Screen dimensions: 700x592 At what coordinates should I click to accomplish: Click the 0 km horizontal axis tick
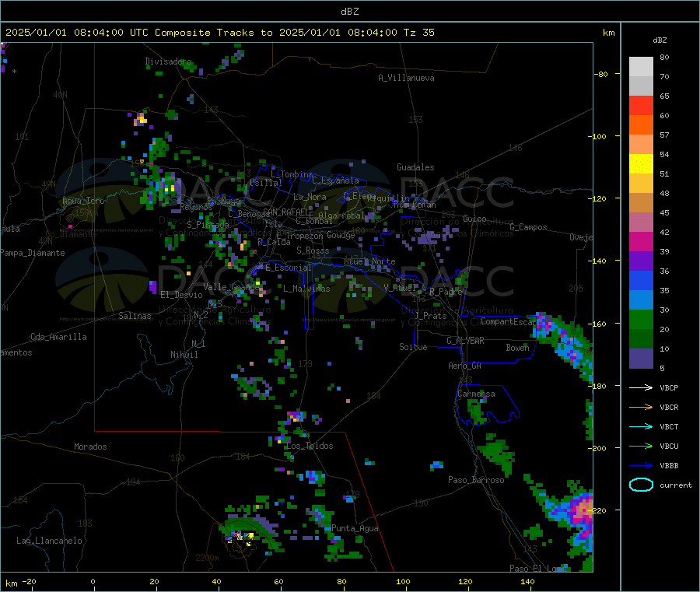tap(93, 581)
